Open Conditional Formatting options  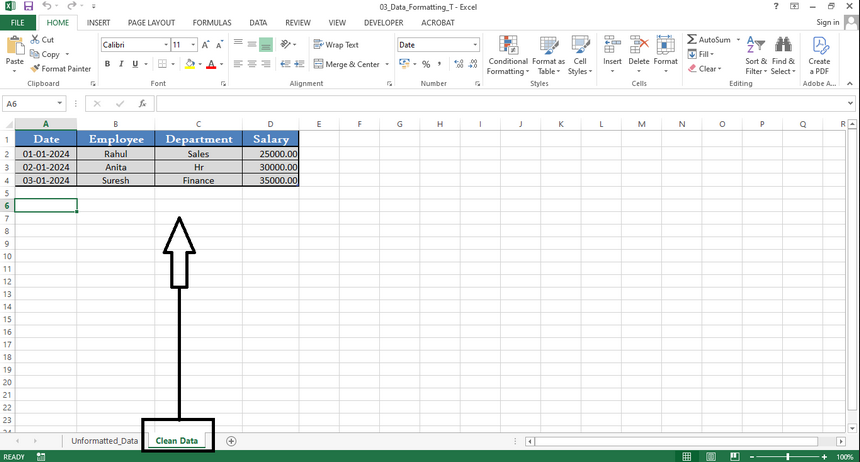coord(508,55)
